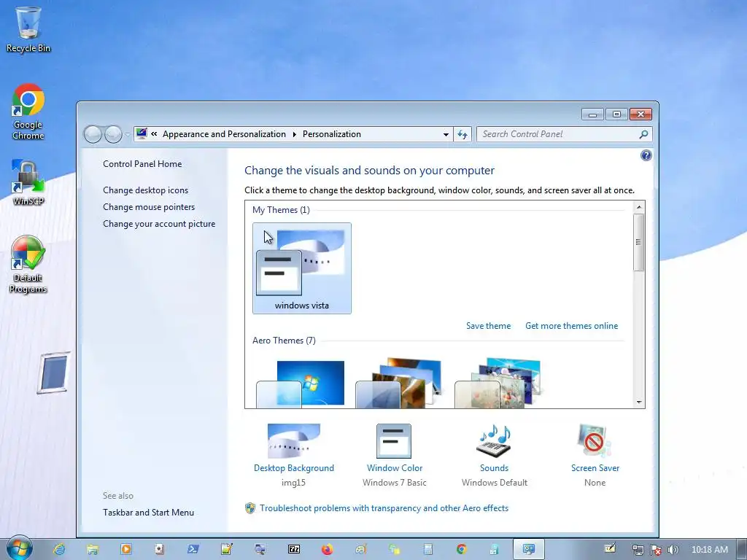Select the Characters Aero theme thumbnail
Image resolution: width=747 pixels, height=560 pixels.
(498, 383)
